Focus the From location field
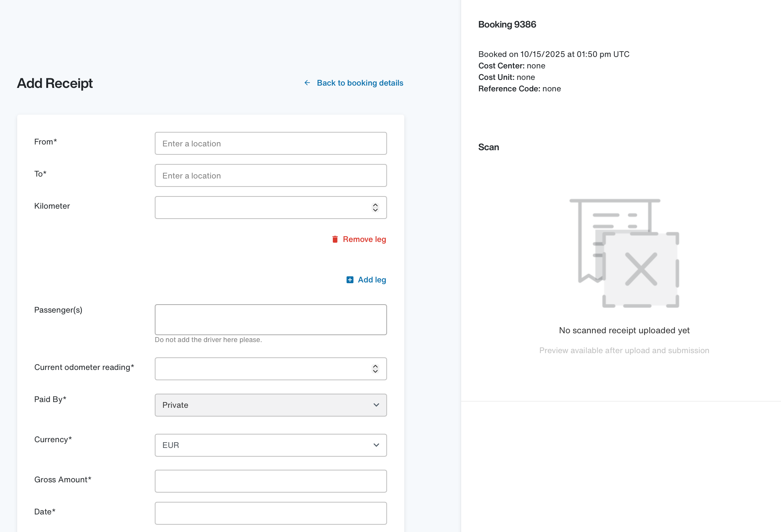The height and width of the screenshot is (532, 781). 271,143
